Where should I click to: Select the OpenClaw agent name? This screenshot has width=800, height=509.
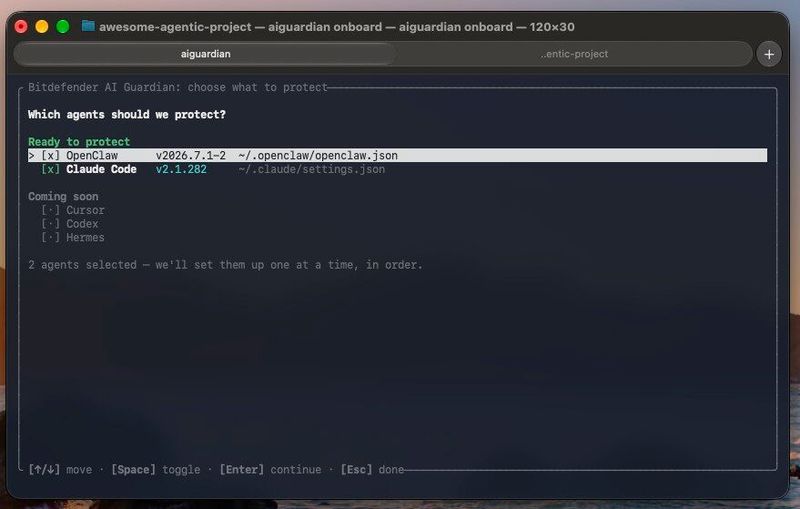tap(92, 156)
